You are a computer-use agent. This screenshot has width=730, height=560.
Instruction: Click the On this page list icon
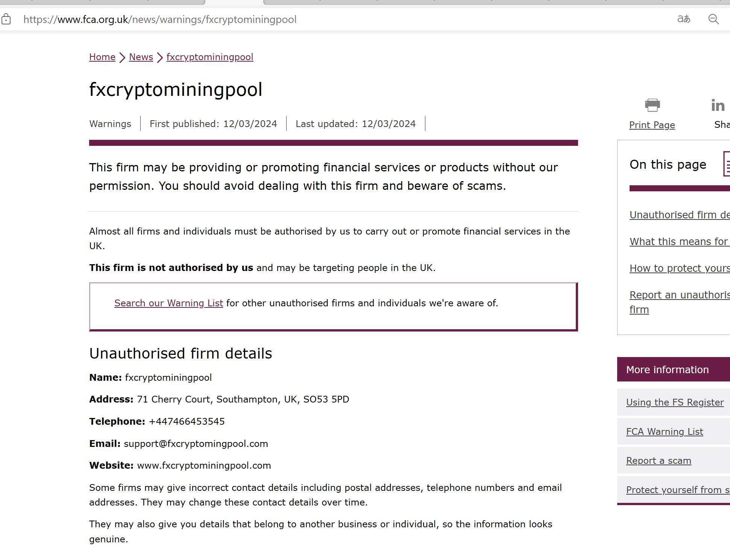pos(727,164)
